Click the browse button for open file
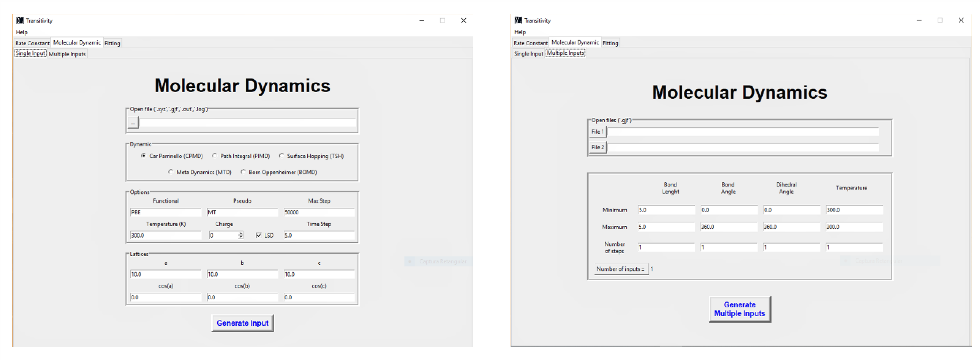This screenshot has width=980, height=360. (133, 123)
